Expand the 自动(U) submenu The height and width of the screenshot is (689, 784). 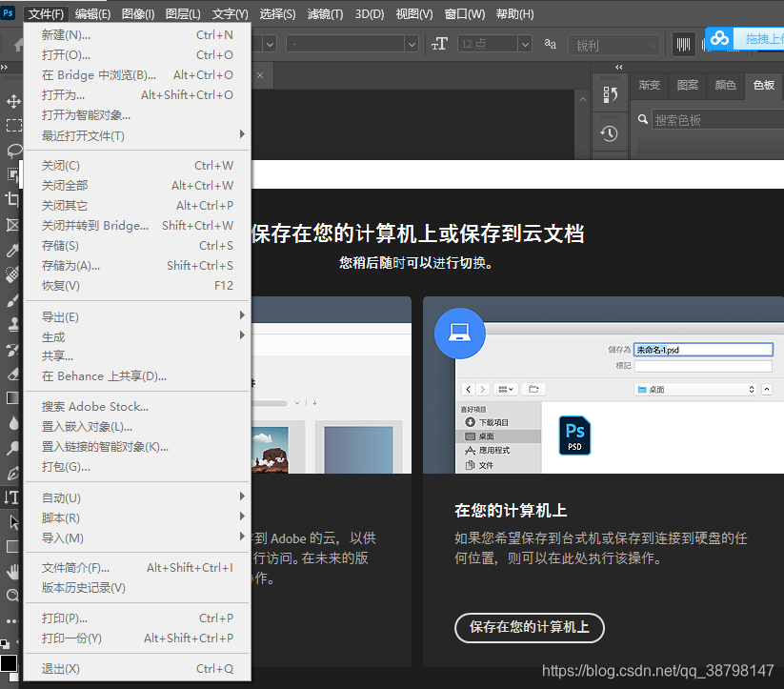pyautogui.click(x=137, y=497)
